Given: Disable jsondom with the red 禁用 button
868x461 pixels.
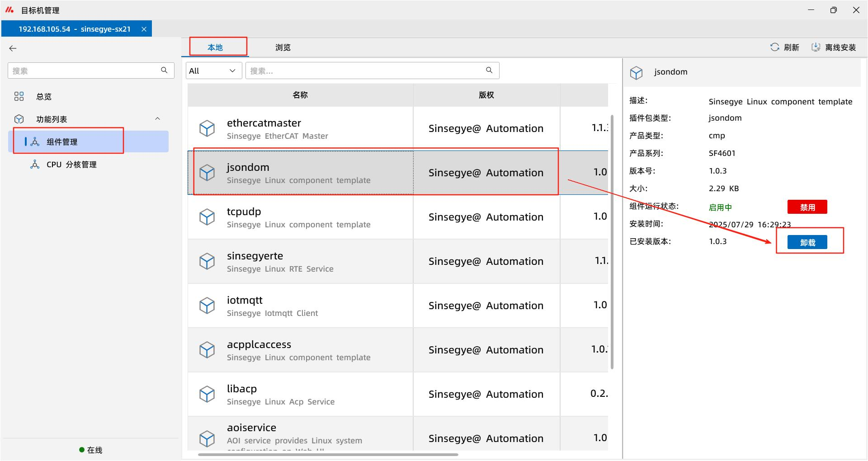Looking at the screenshot, I should point(807,207).
